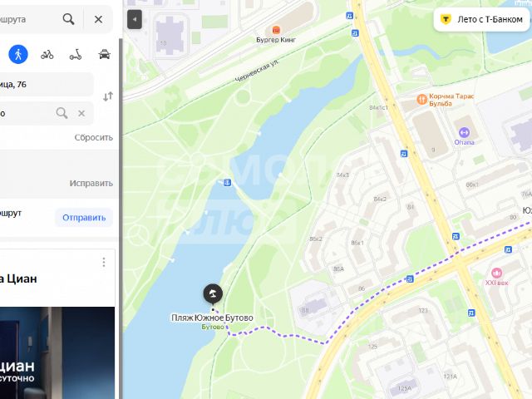Select the taxi route mode icon
The height and width of the screenshot is (399, 532).
click(x=104, y=54)
